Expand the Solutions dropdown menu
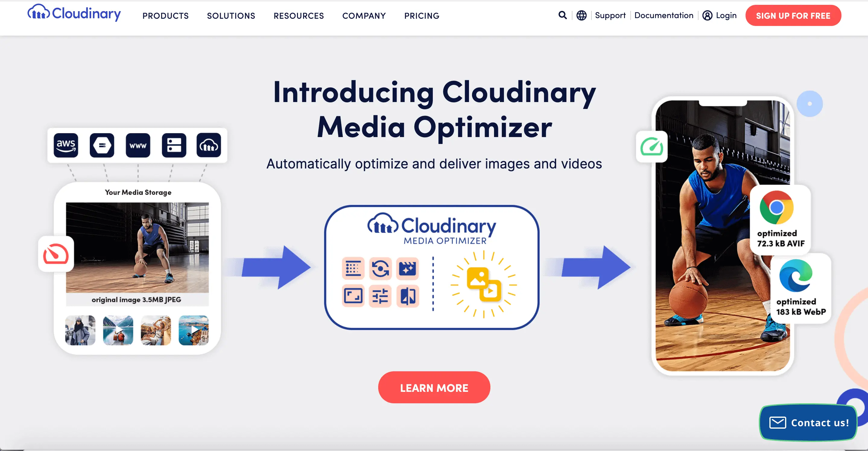The height and width of the screenshot is (451, 868). (231, 16)
